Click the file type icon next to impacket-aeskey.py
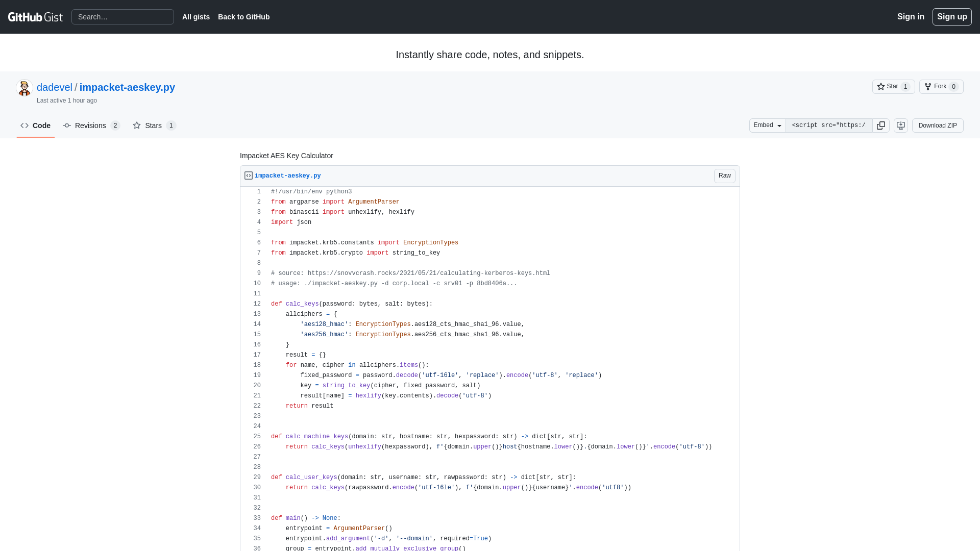The width and height of the screenshot is (980, 551). coord(249,176)
